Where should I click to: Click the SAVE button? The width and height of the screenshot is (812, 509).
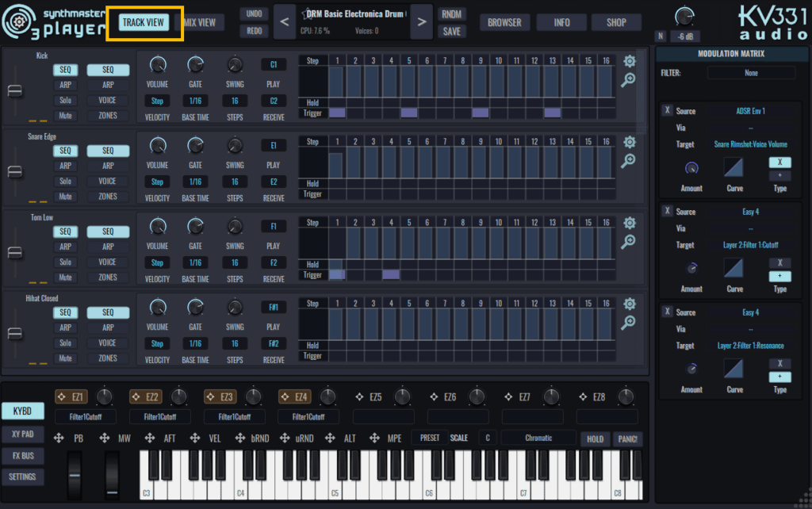coord(451,32)
